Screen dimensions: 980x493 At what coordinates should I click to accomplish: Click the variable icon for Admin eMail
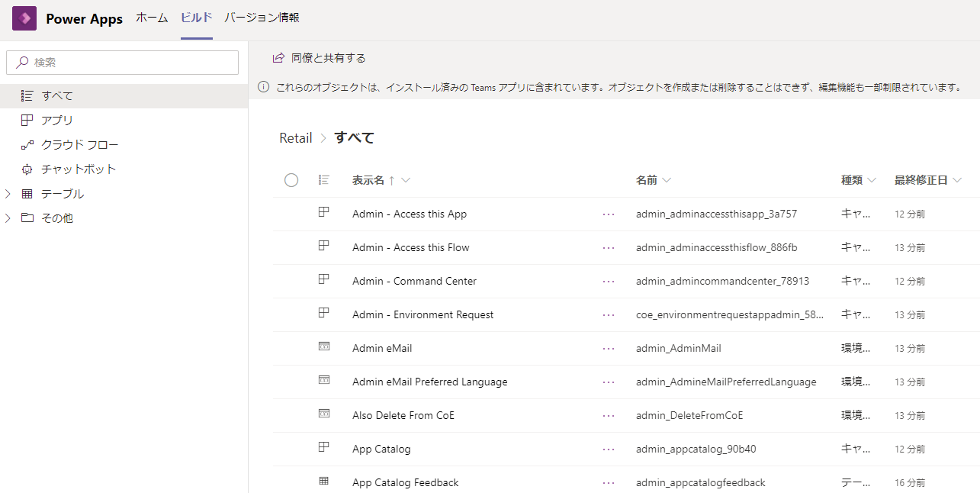(323, 347)
